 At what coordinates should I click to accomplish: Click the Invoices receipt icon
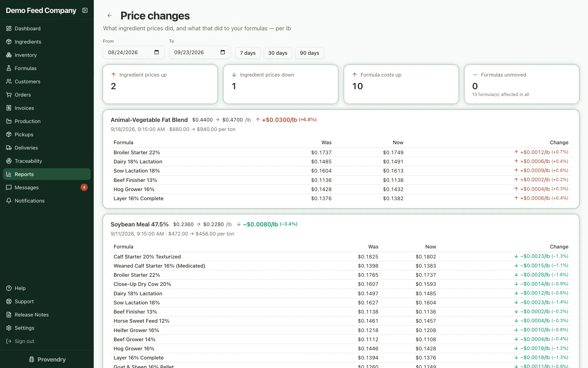[x=9, y=108]
